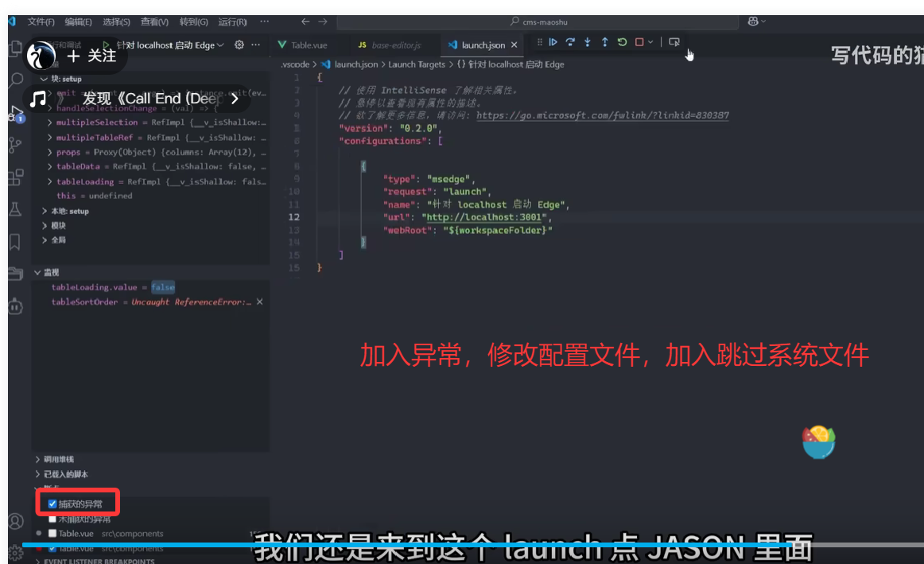Click the .vscode breadcrumb segment
This screenshot has height=564, width=924.
click(x=295, y=64)
